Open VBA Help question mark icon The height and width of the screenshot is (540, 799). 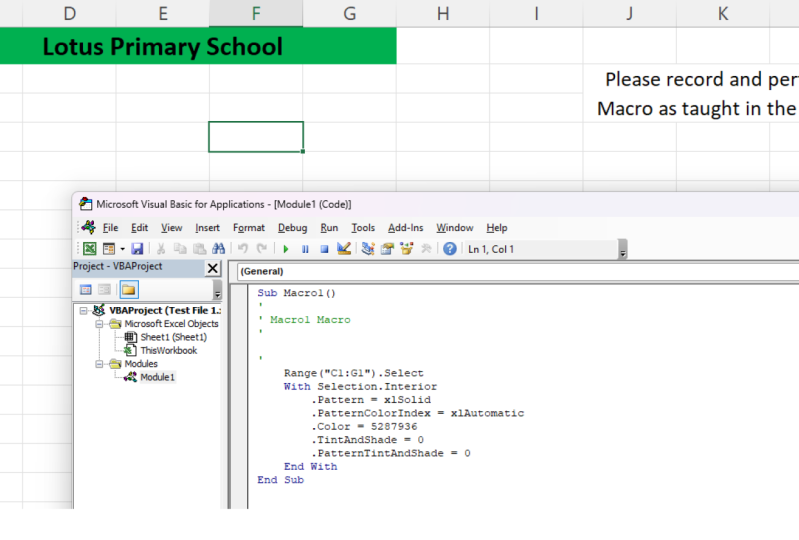pyautogui.click(x=449, y=249)
